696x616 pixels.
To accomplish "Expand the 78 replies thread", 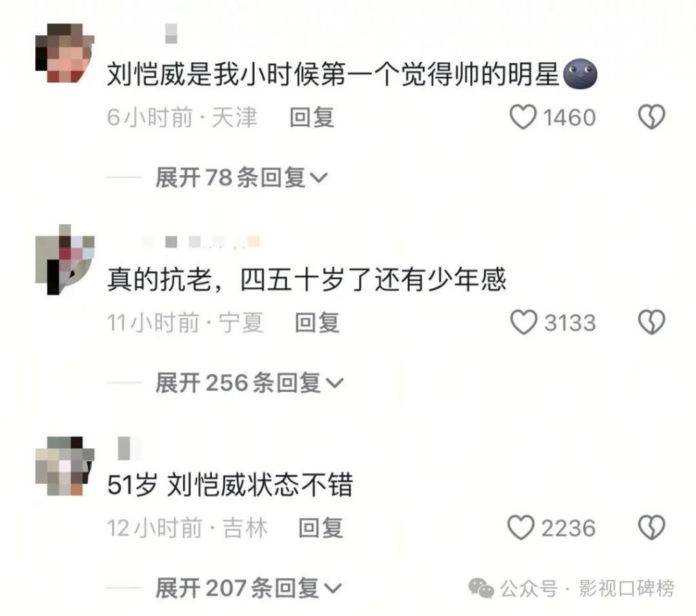I will [241, 178].
